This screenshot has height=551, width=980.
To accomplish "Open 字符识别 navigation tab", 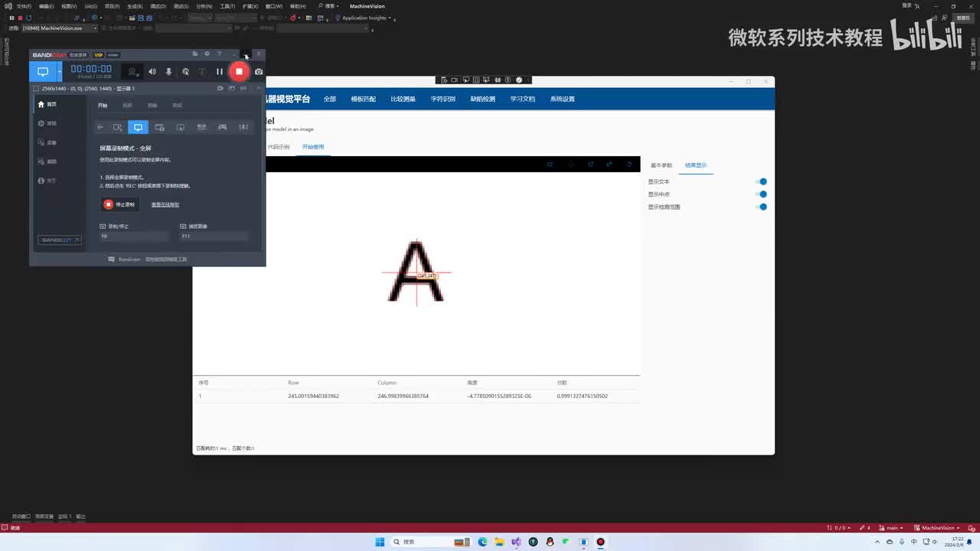I will point(443,99).
